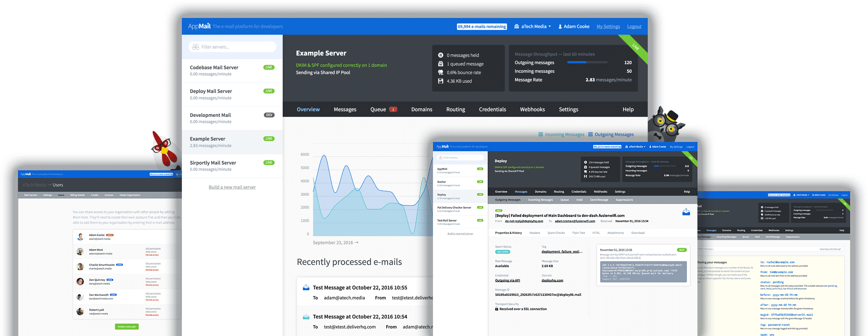Click the blue upload icon beside the Deploy message
This screenshot has width=868, height=336.
pos(686,212)
